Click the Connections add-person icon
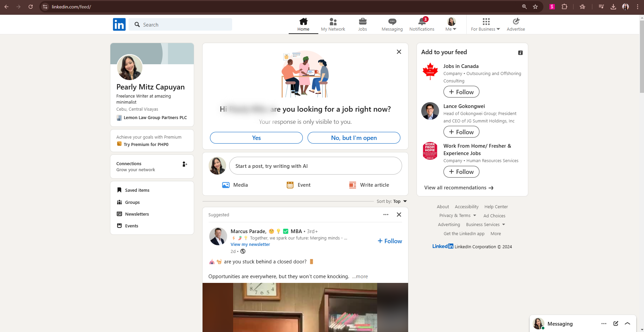The image size is (644, 332). pos(185,164)
